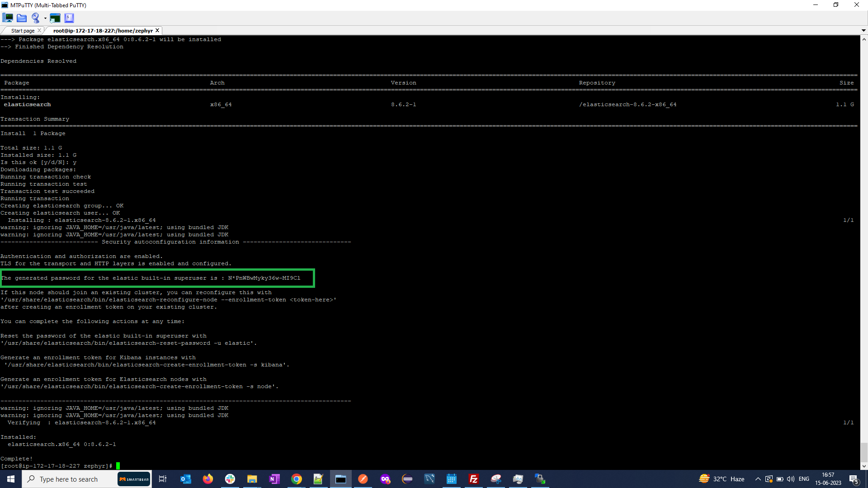Click the send script 'S' icon

pyautogui.click(x=69, y=18)
